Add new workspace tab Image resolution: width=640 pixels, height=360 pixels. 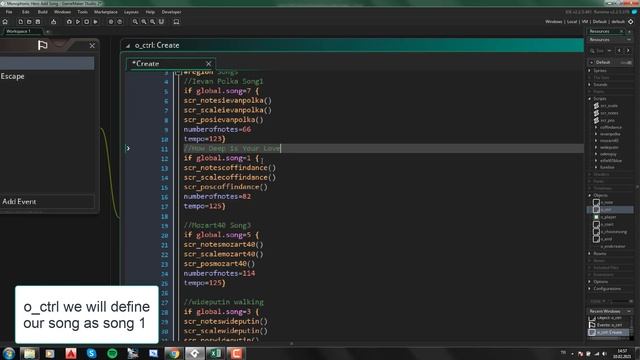(x=48, y=31)
